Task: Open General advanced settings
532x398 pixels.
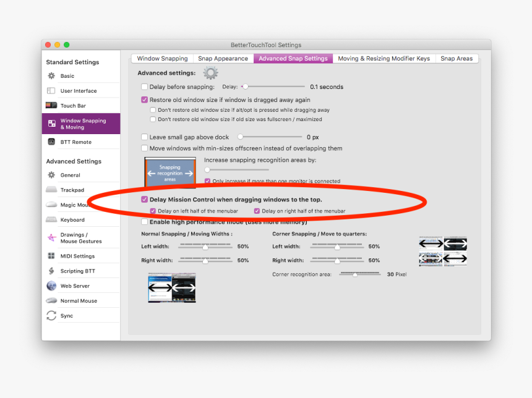Action: coord(82,175)
